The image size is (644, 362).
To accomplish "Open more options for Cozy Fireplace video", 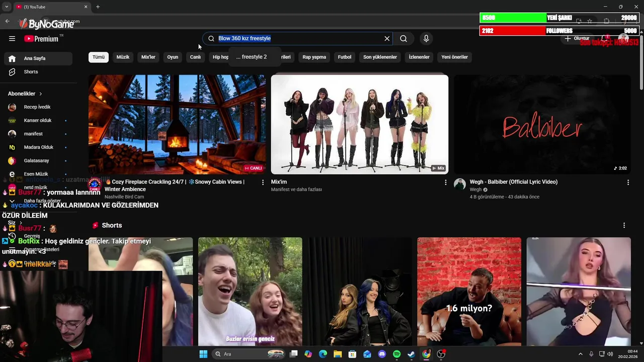I will click(x=263, y=183).
